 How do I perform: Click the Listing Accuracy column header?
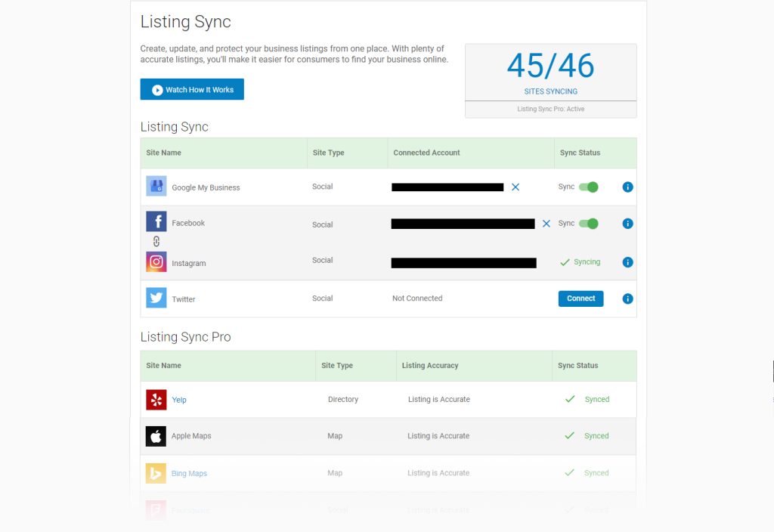click(430, 365)
